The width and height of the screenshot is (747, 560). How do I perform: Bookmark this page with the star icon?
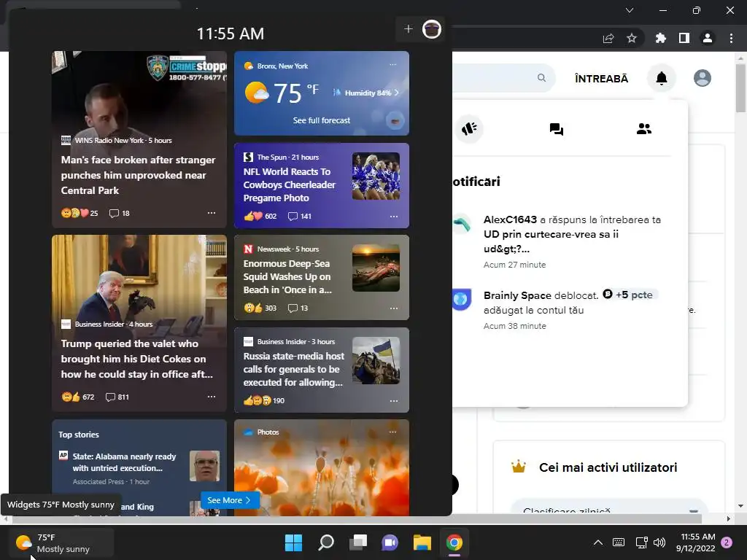click(x=632, y=38)
